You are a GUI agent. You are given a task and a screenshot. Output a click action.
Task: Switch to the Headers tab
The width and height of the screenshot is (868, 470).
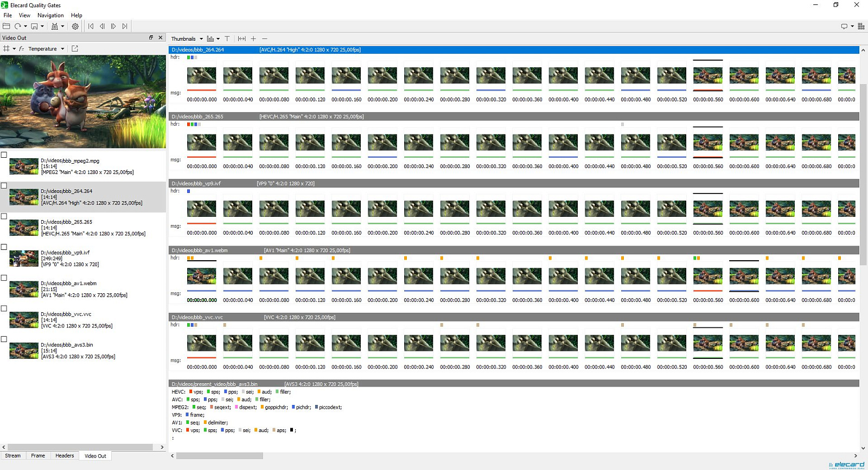point(65,456)
